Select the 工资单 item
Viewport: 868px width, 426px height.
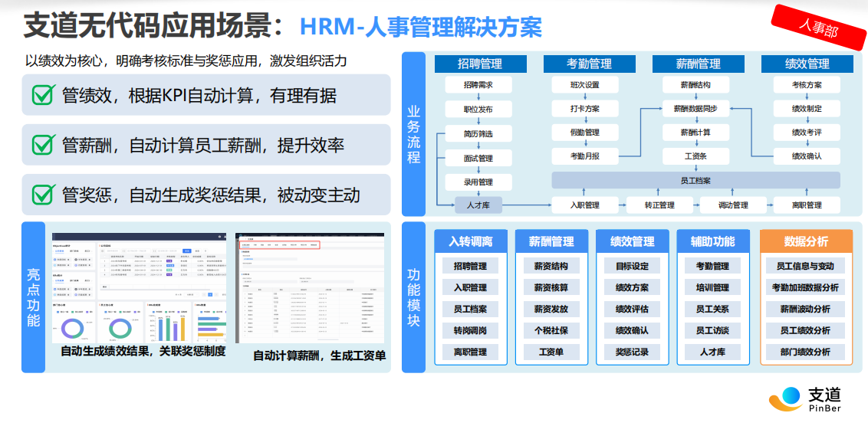[x=551, y=352]
